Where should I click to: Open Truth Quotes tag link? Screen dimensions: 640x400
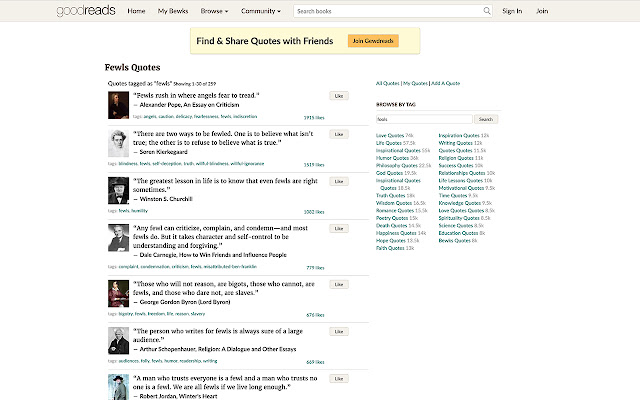(x=390, y=196)
